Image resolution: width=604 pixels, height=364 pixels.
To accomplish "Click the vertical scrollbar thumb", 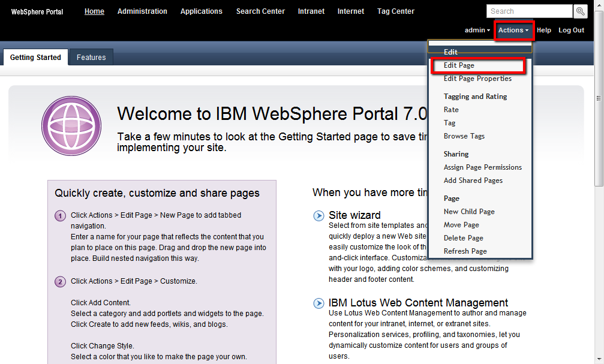I will pos(599,98).
